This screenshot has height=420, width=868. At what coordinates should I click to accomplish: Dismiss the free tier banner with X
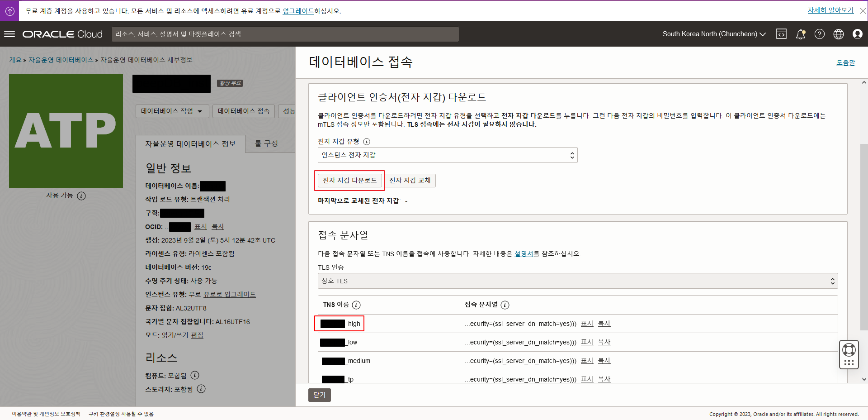pos(863,11)
